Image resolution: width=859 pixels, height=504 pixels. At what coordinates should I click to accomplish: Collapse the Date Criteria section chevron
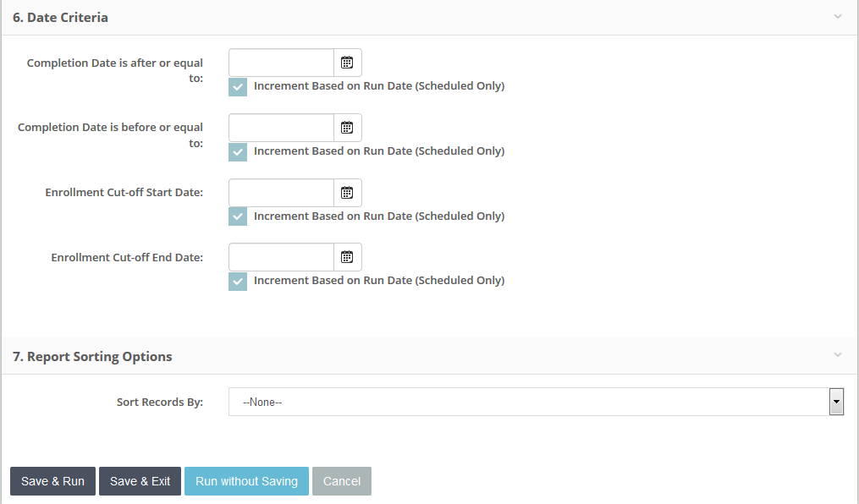(x=838, y=17)
